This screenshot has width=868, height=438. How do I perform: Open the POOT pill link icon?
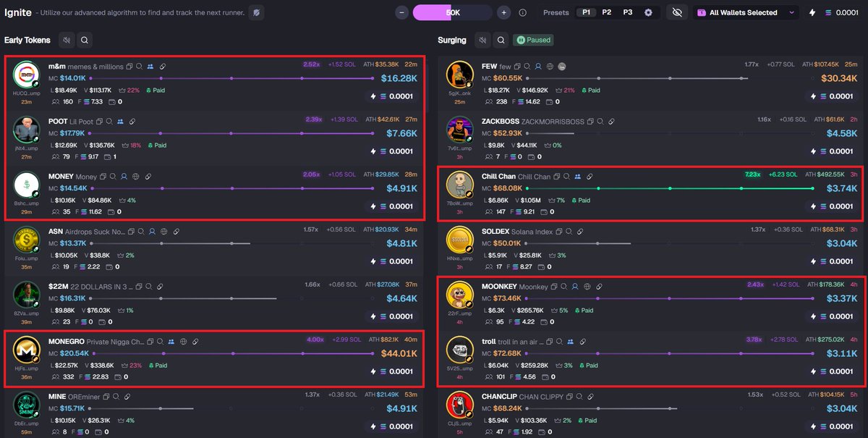tap(132, 122)
